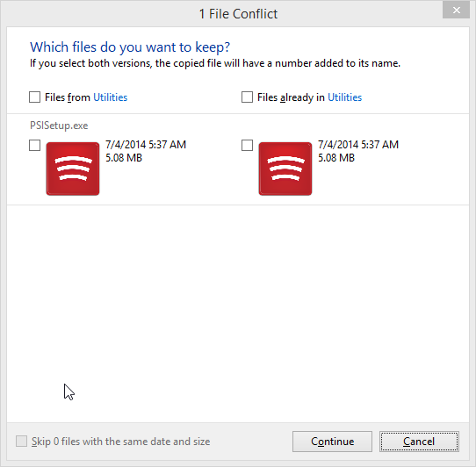Toggle 'Skip 0 files with same date' checkbox
The height and width of the screenshot is (467, 476).
[x=22, y=442]
